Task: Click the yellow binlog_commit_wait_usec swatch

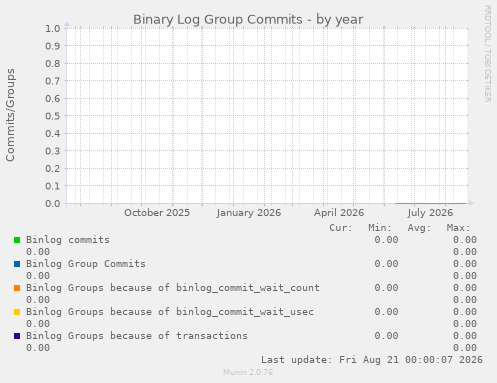Action: pyautogui.click(x=17, y=312)
